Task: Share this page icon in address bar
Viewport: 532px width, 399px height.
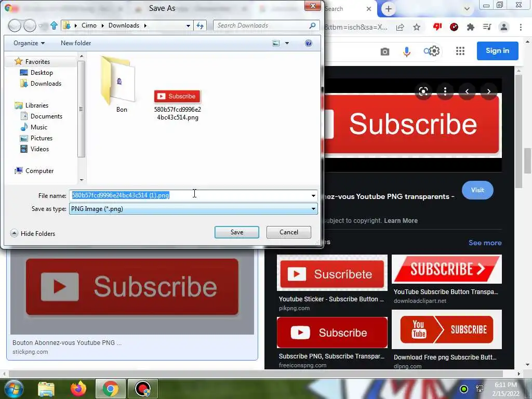Action: (x=400, y=27)
